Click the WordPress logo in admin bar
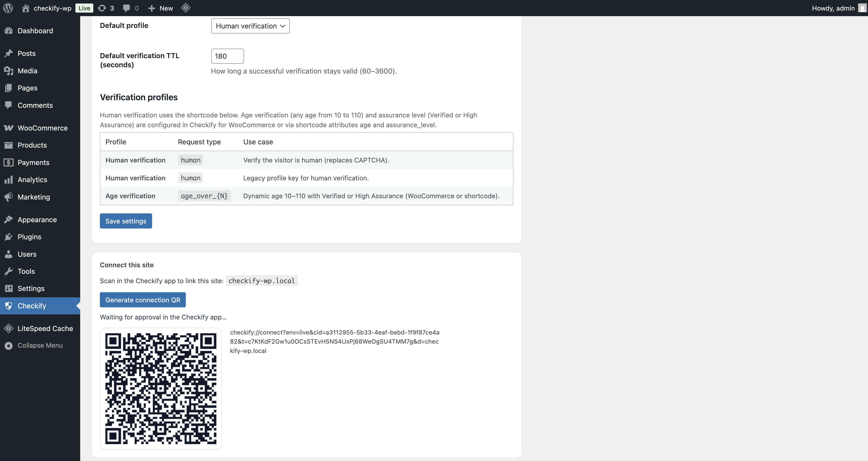868x461 pixels. click(8, 8)
